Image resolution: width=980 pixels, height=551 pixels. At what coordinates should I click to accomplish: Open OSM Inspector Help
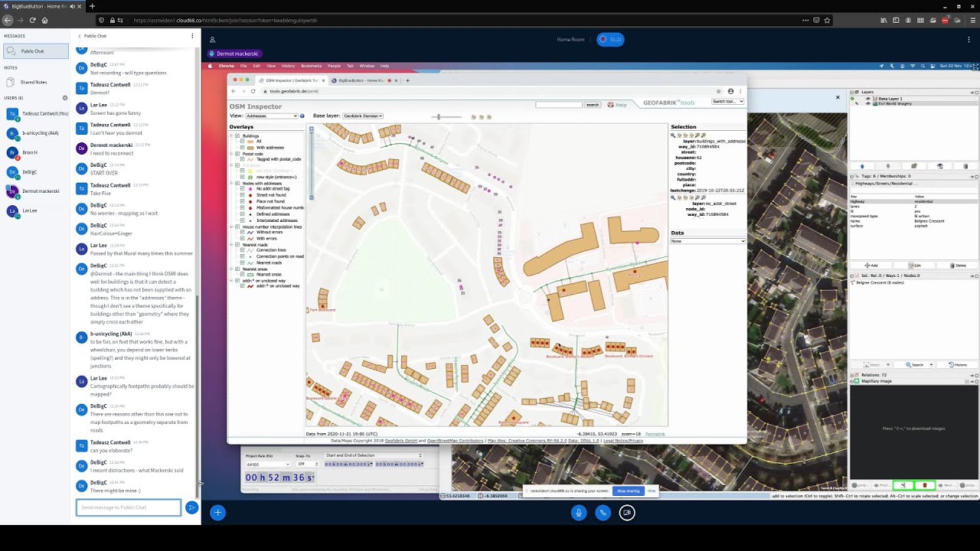point(619,104)
